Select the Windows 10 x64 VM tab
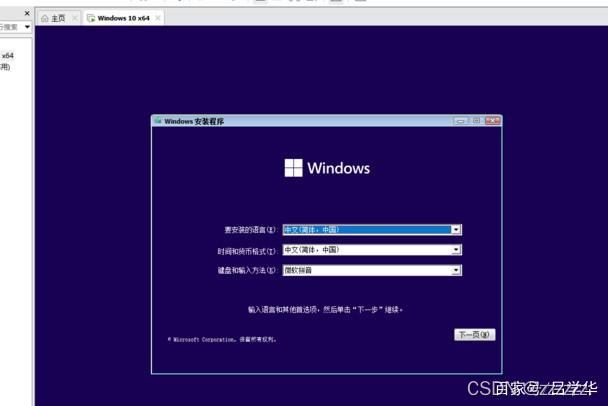608x406 pixels. [x=123, y=18]
